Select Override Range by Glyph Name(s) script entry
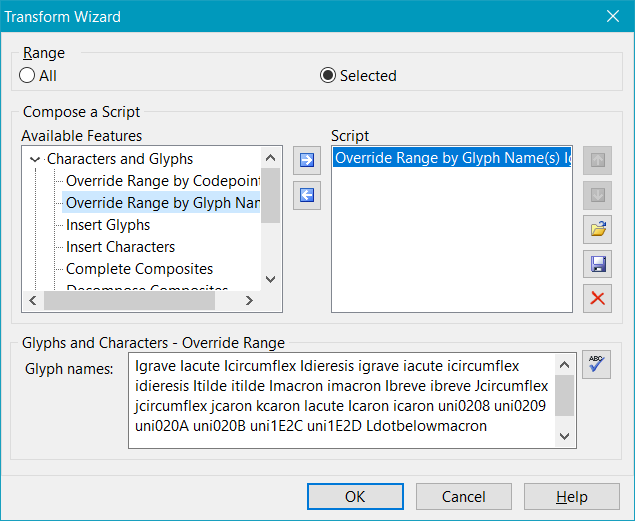This screenshot has height=521, width=635. coord(452,157)
